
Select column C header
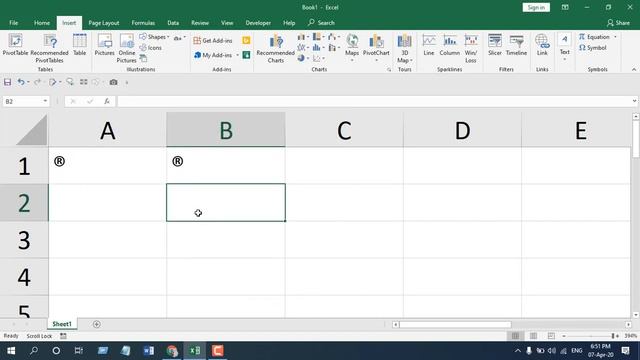344,130
